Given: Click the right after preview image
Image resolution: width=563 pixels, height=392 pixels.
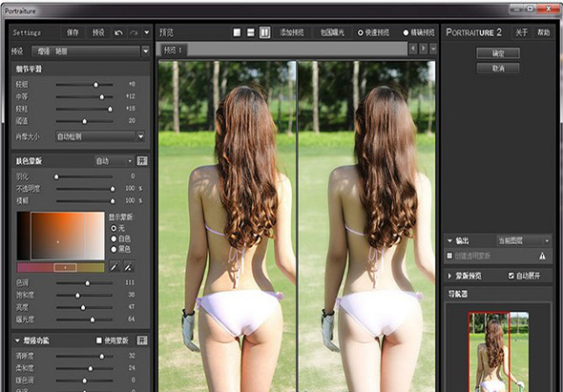Looking at the screenshot, I should coord(366,226).
